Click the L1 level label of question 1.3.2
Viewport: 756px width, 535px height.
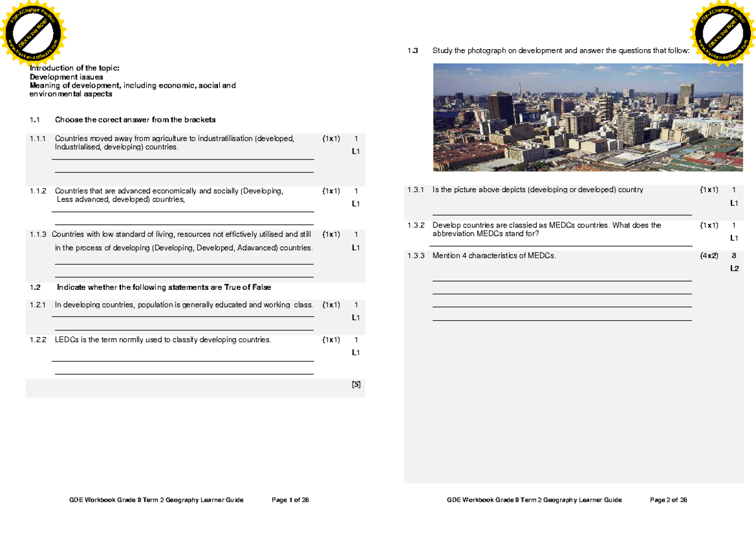(734, 238)
